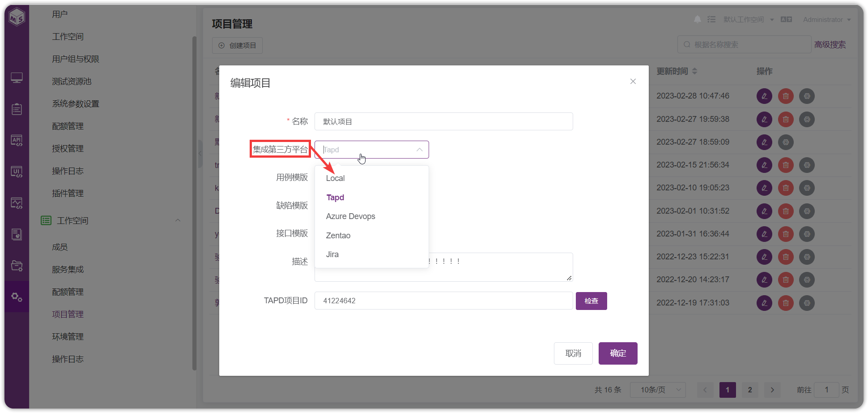Close the 编辑项目 dialog
The height and width of the screenshot is (413, 868).
[x=633, y=81]
